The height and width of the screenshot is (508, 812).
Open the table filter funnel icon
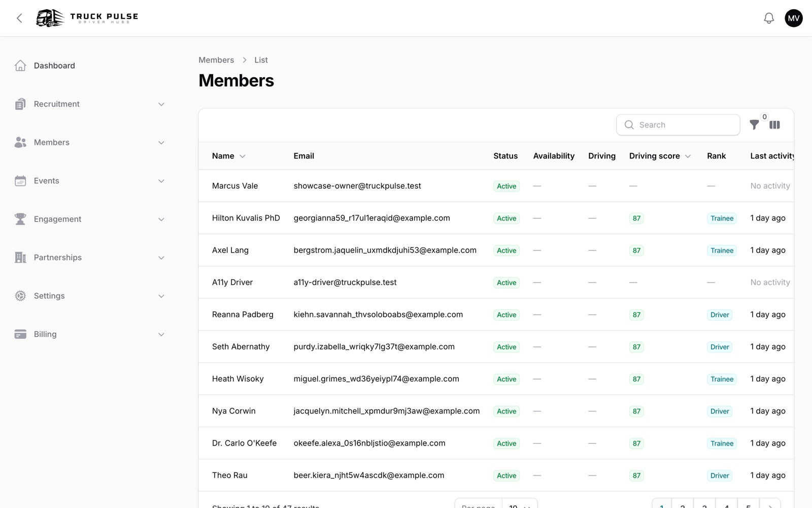point(754,125)
